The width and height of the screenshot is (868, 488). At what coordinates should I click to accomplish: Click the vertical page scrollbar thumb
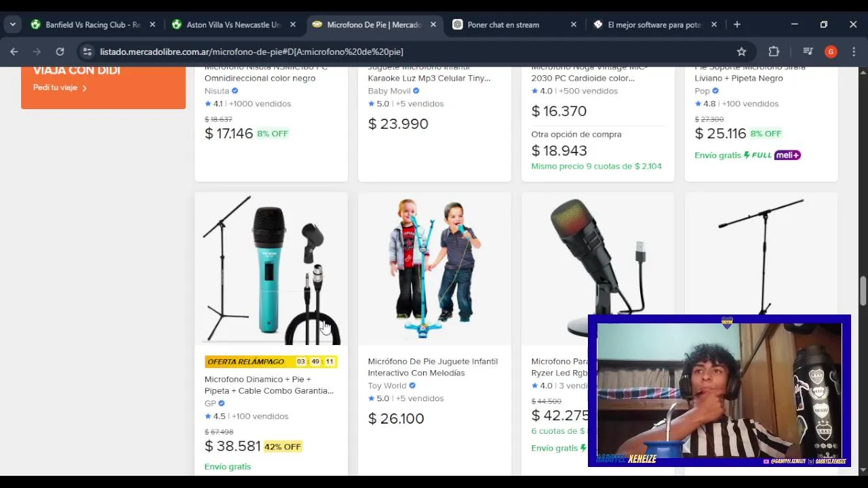tap(863, 291)
